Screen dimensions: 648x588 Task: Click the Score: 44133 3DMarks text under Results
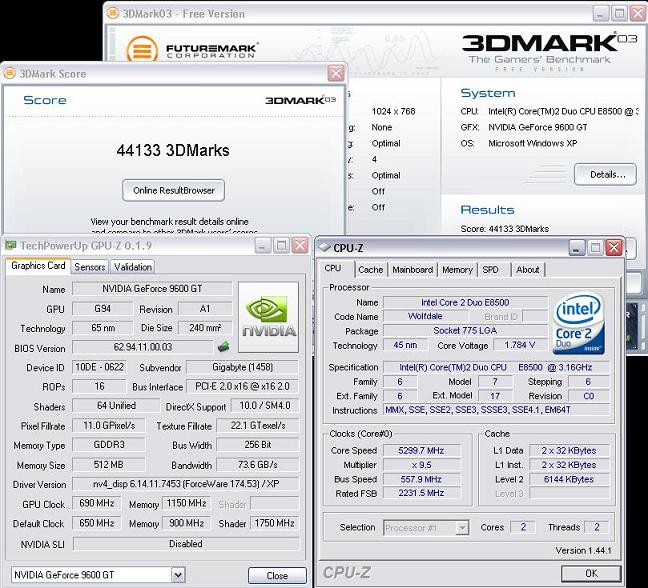point(505,229)
